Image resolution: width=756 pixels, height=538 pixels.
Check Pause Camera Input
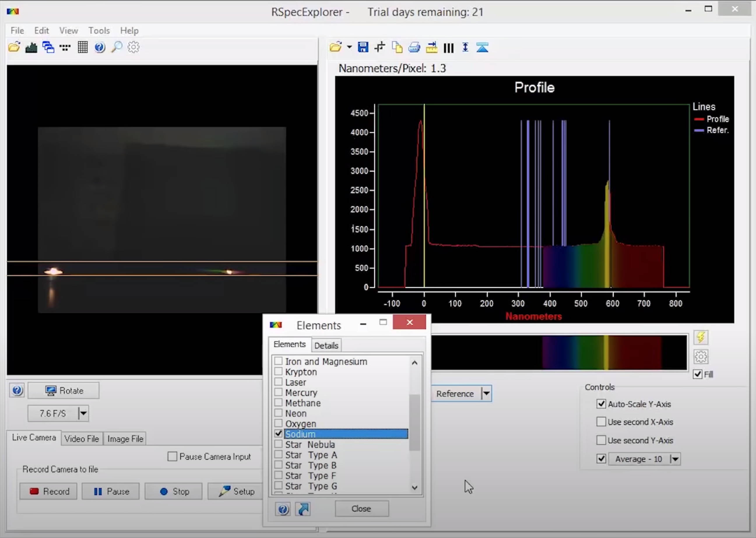point(172,456)
